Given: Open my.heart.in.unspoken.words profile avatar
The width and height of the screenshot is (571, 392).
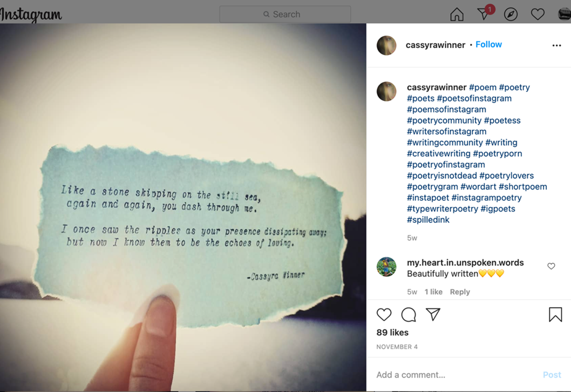Looking at the screenshot, I should pyautogui.click(x=386, y=267).
